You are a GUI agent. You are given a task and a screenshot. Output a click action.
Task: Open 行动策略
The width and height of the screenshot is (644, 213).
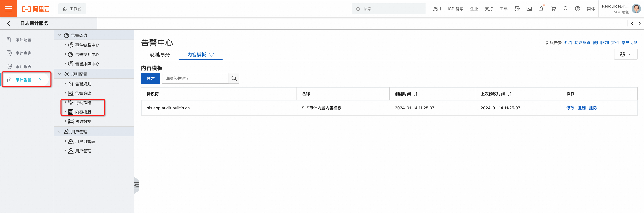tap(83, 103)
